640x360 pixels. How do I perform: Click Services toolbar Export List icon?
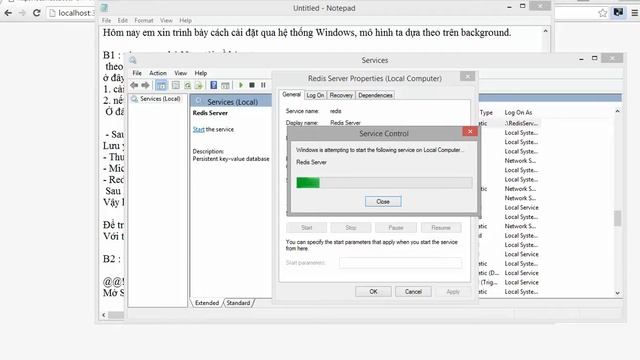(199, 85)
